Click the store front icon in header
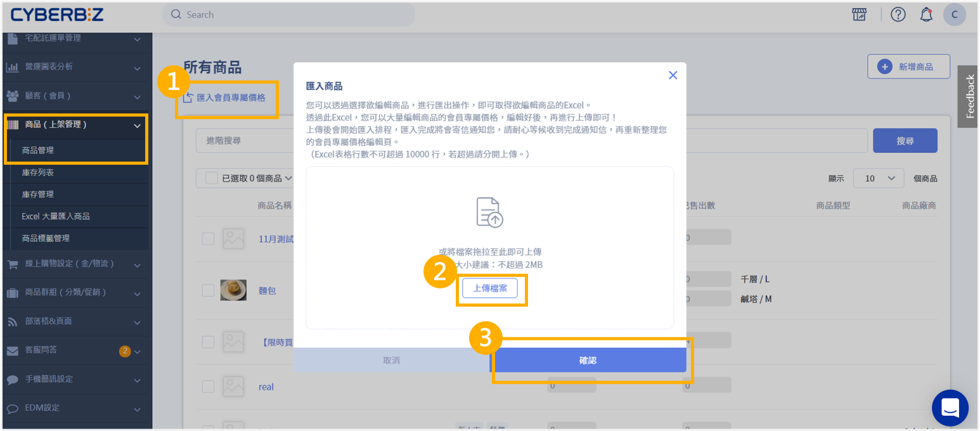The height and width of the screenshot is (431, 980). coord(859,15)
